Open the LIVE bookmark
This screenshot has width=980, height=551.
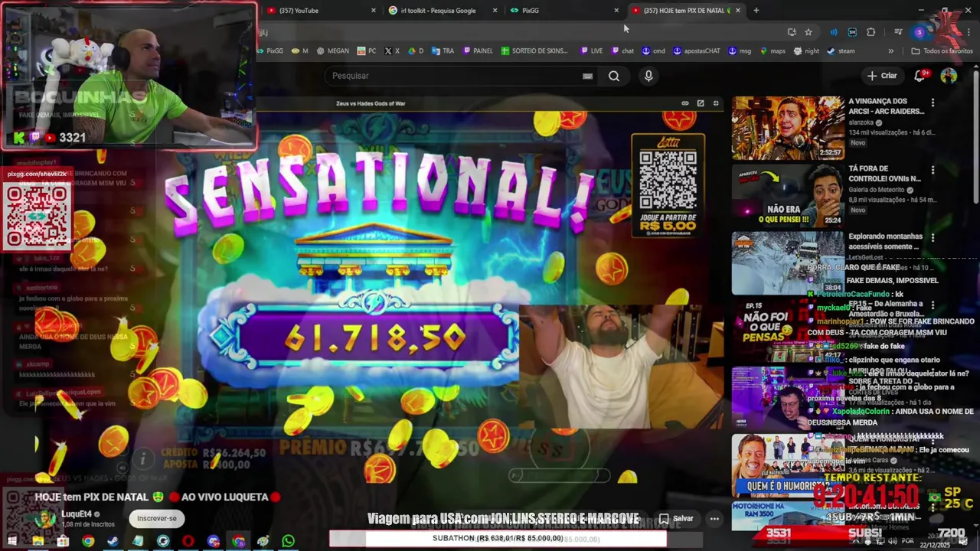click(591, 51)
